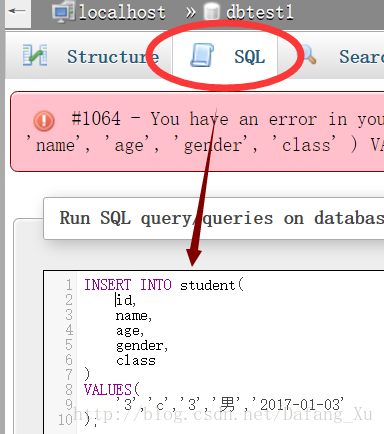Click the 'name,' line in SQL editor

point(134,316)
